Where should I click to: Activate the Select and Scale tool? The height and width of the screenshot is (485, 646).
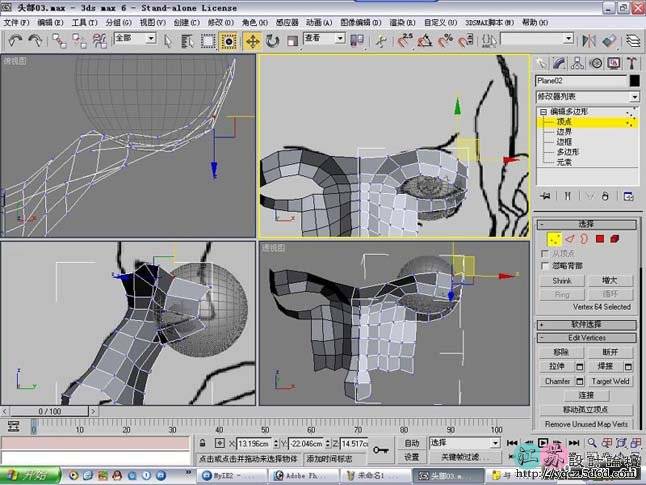292,41
